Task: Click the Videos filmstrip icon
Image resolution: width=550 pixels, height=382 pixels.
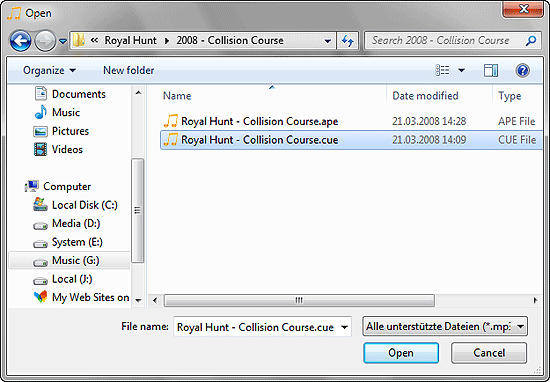Action: point(40,149)
